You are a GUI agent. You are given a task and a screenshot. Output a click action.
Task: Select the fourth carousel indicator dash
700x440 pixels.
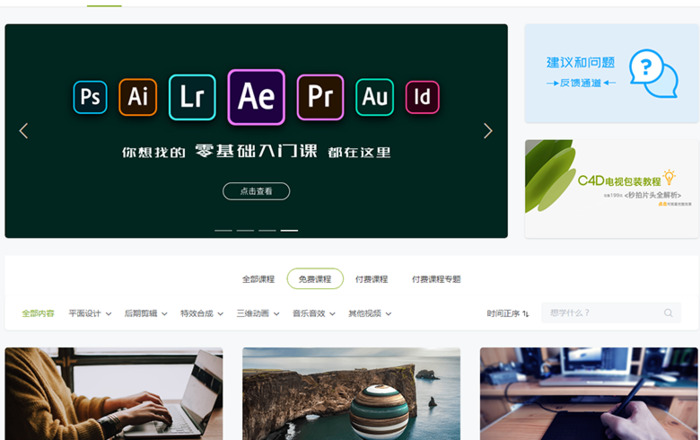pos(289,230)
